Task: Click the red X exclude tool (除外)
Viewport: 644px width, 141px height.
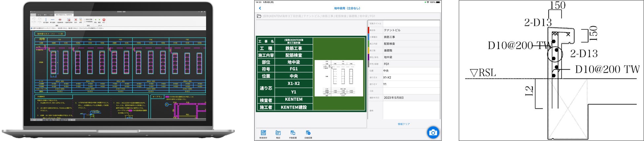Action: pos(76,19)
